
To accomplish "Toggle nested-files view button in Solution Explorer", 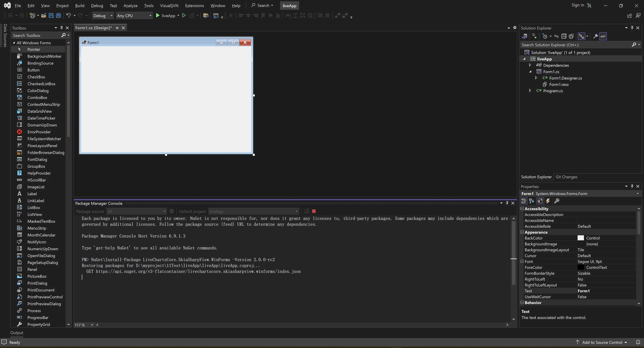I will click(x=582, y=36).
